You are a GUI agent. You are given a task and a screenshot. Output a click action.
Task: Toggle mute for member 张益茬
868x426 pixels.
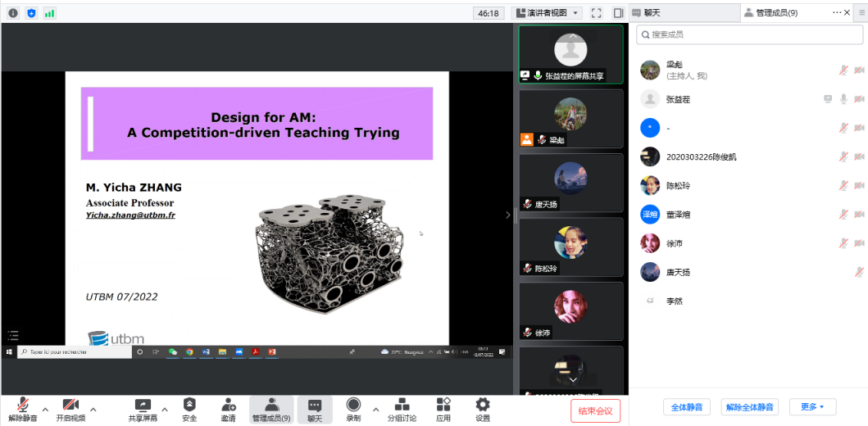tap(843, 99)
